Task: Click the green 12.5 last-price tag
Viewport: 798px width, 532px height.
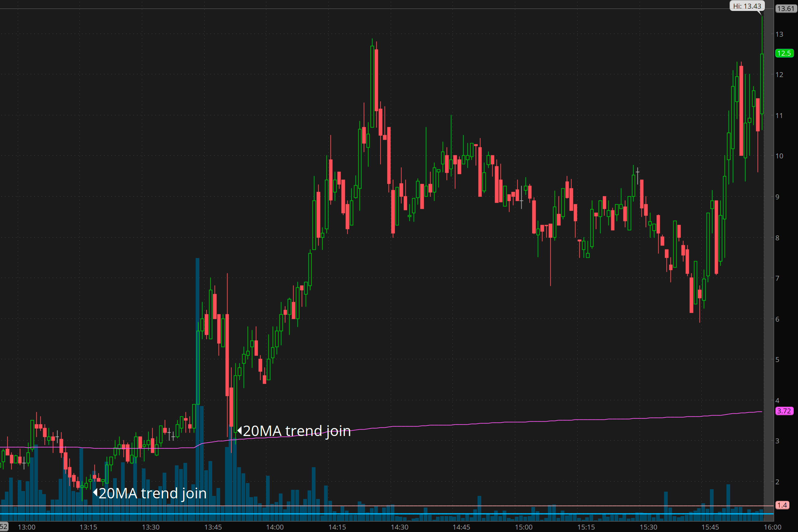Action: click(784, 53)
